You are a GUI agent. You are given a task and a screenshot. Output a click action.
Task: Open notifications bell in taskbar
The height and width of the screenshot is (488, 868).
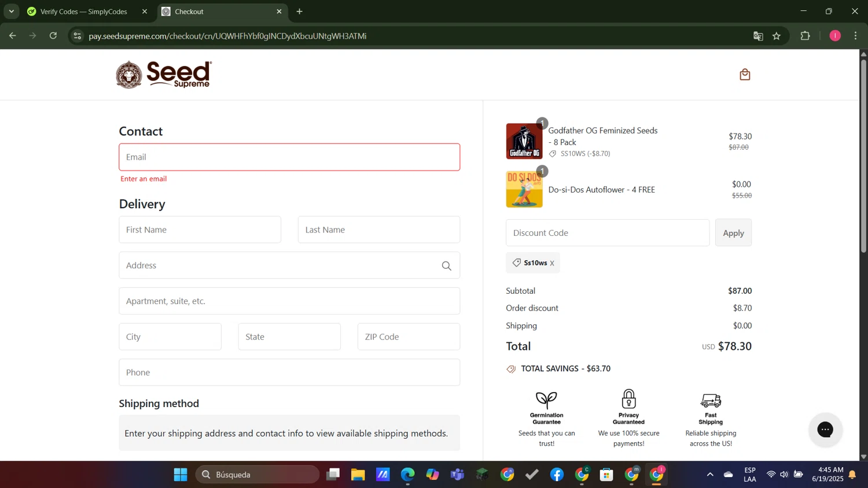[x=852, y=475]
